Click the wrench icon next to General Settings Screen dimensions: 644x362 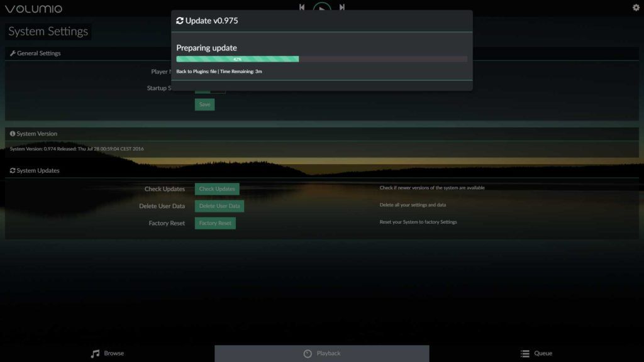(13, 53)
